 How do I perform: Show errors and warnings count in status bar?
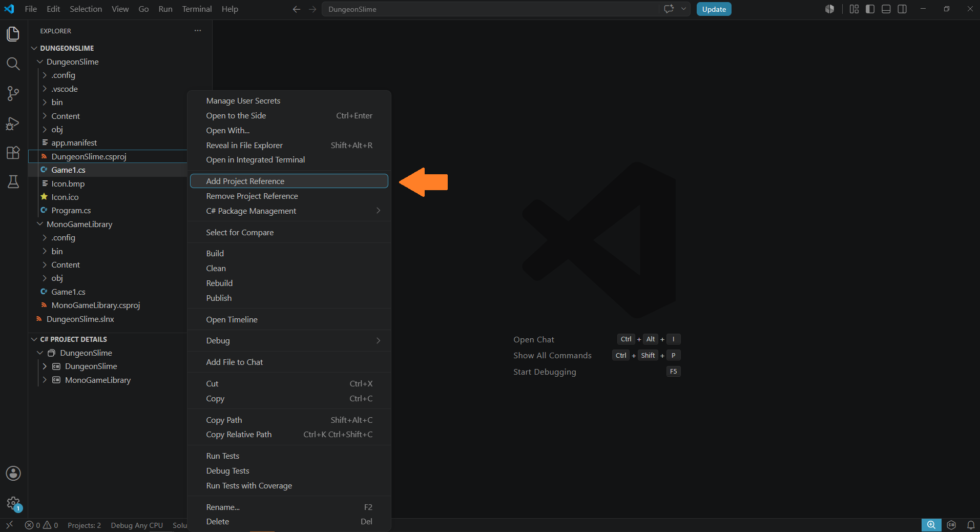tap(41, 525)
